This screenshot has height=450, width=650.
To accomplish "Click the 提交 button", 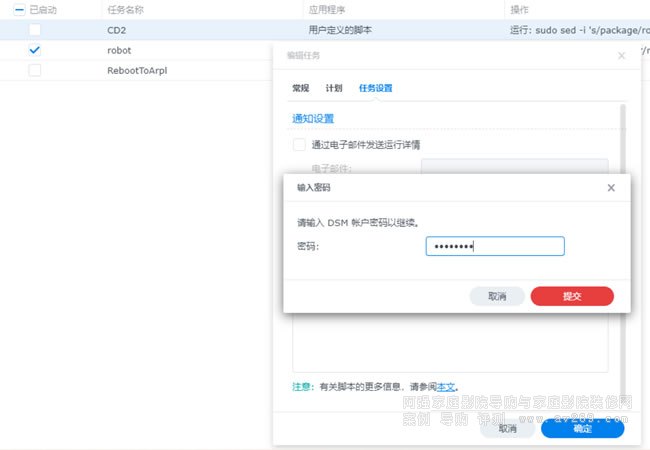I will pos(572,296).
